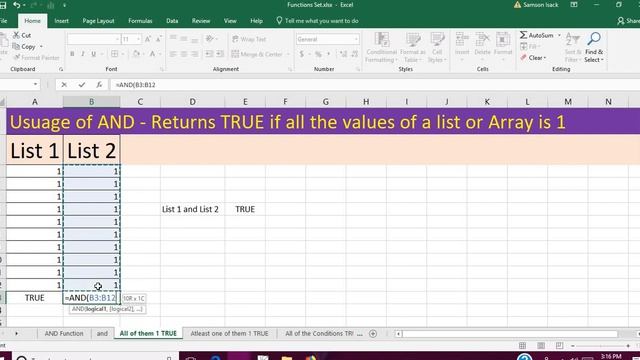Toggle Bold formatting
The width and height of the screenshot is (640, 360).
[x=72, y=54]
